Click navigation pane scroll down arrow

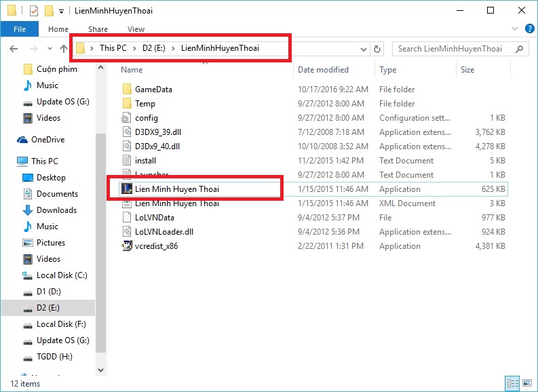[x=101, y=370]
